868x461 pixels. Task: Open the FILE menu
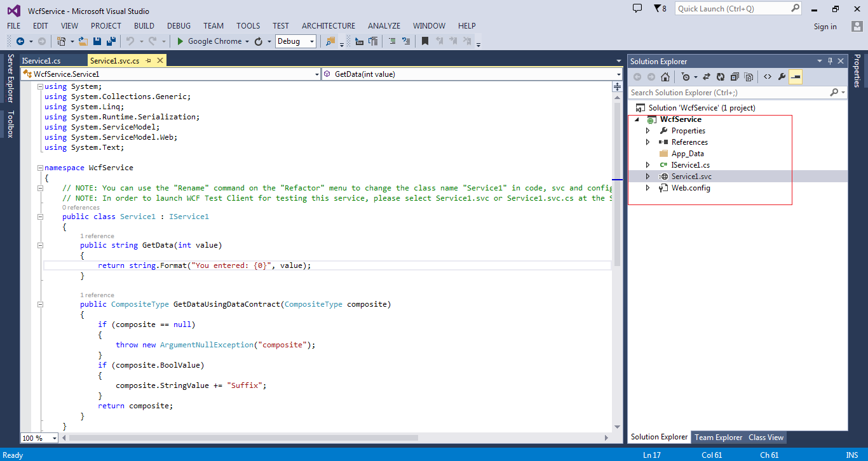click(x=14, y=26)
